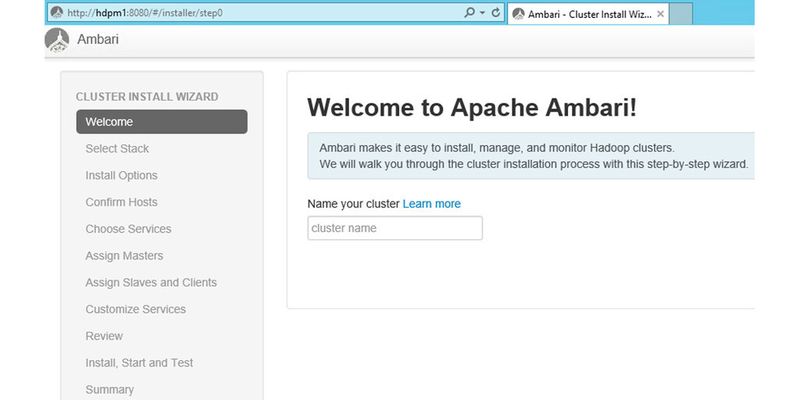
Task: Select the Choose Services wizard step
Action: click(128, 229)
